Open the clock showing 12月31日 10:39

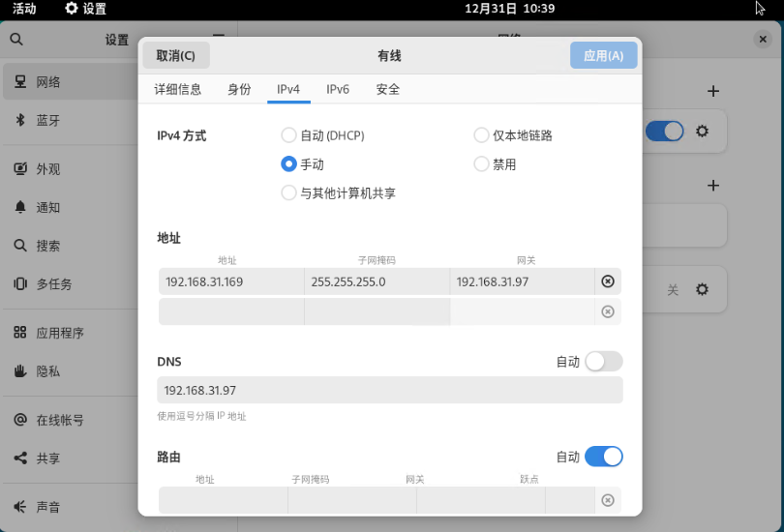pos(509,9)
